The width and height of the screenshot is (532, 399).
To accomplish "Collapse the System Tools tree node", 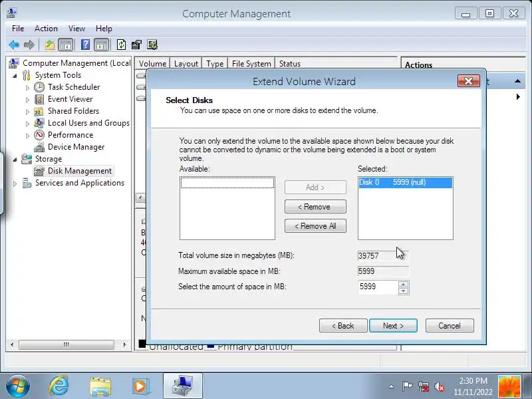I will [x=15, y=76].
